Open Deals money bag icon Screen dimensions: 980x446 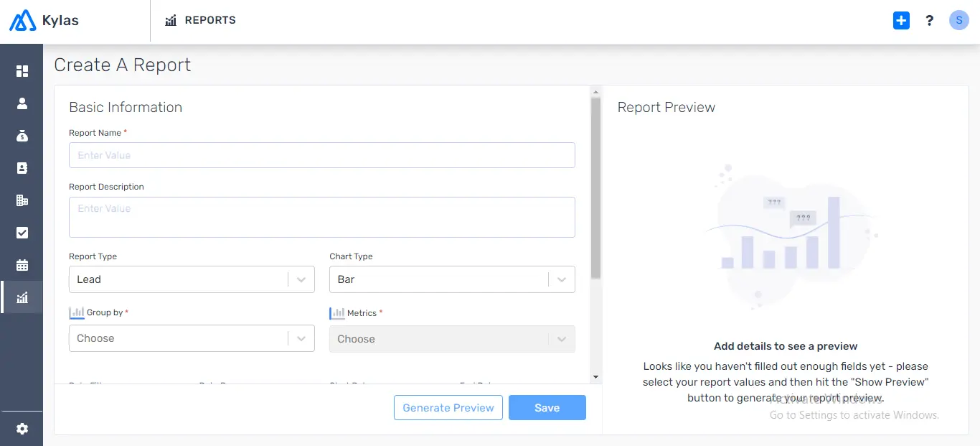point(22,136)
